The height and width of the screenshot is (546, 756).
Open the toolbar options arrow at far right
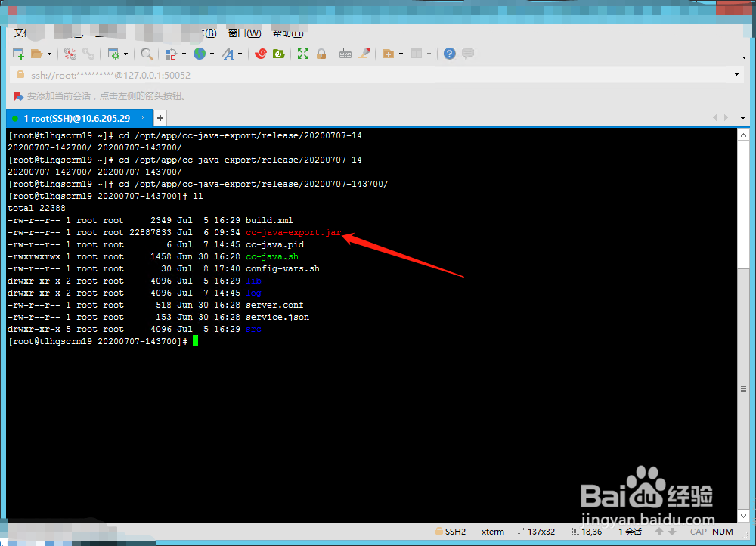pyautogui.click(x=745, y=58)
